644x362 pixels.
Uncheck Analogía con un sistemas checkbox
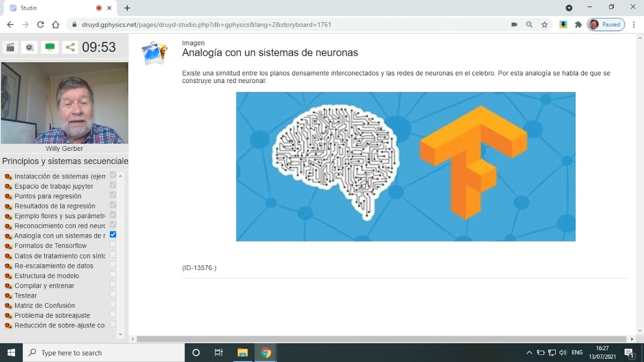(x=113, y=234)
